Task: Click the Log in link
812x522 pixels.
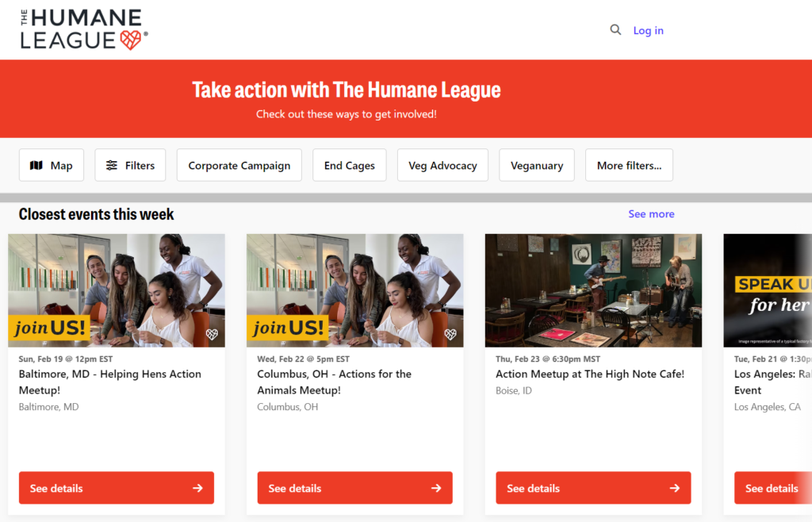Action: (649, 31)
